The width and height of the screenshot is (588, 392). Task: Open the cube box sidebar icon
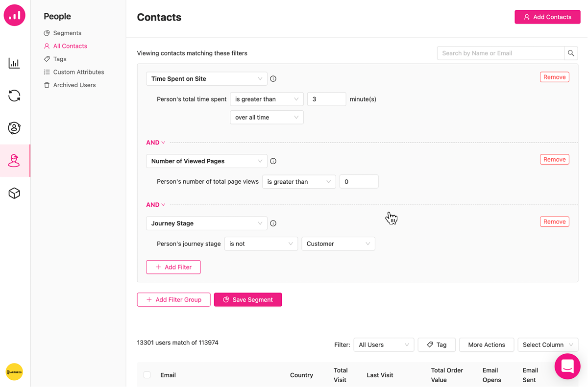click(x=14, y=193)
